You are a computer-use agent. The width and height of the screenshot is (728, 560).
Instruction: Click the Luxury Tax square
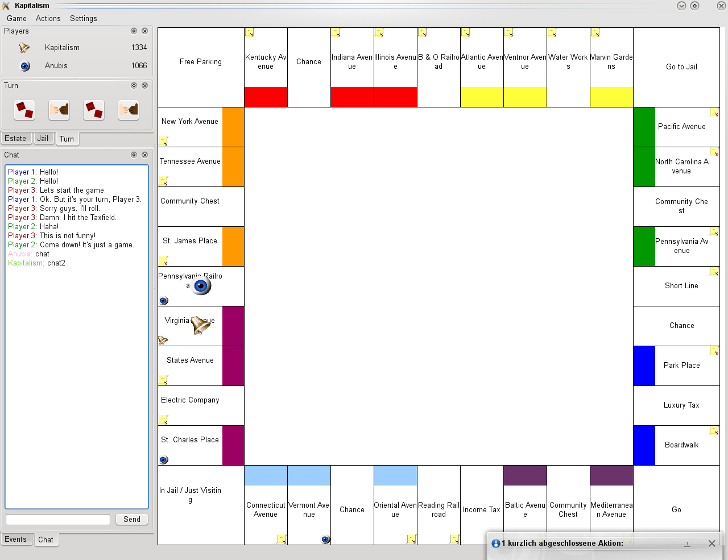pyautogui.click(x=676, y=405)
